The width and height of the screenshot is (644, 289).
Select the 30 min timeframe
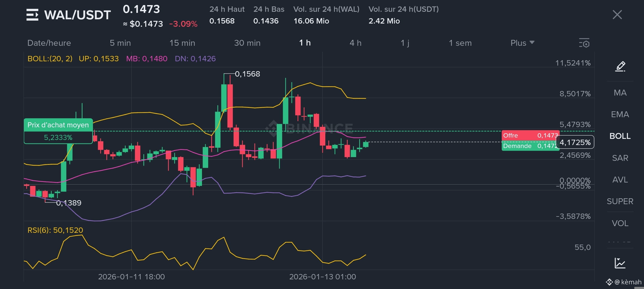point(247,43)
